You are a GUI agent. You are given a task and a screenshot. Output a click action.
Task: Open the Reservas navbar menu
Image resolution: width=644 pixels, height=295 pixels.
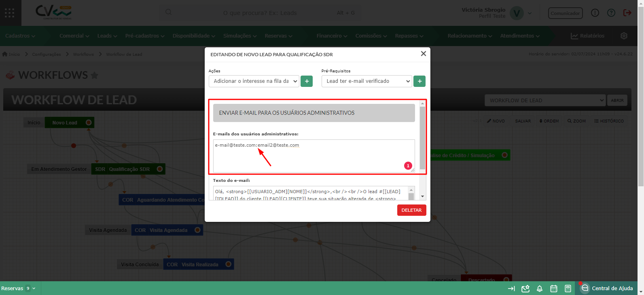pos(278,36)
